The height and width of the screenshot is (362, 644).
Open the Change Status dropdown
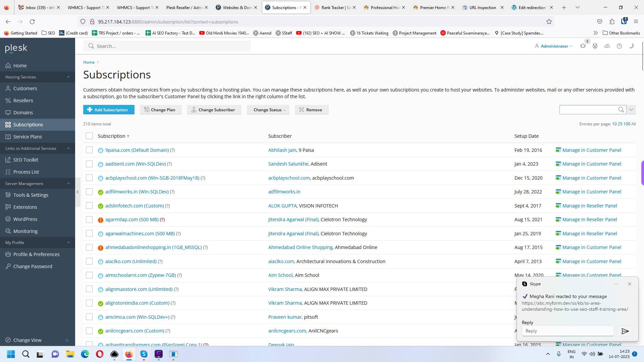coord(268,110)
